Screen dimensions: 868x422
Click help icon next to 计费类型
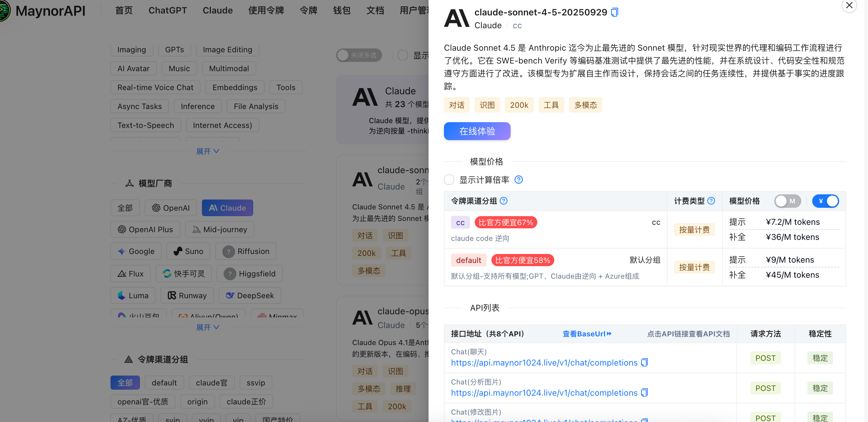coord(711,201)
